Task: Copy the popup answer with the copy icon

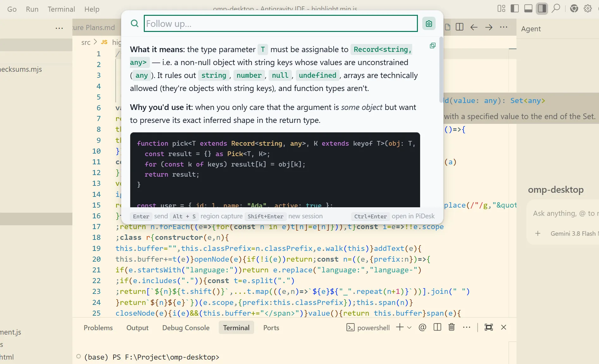Action: tap(433, 45)
